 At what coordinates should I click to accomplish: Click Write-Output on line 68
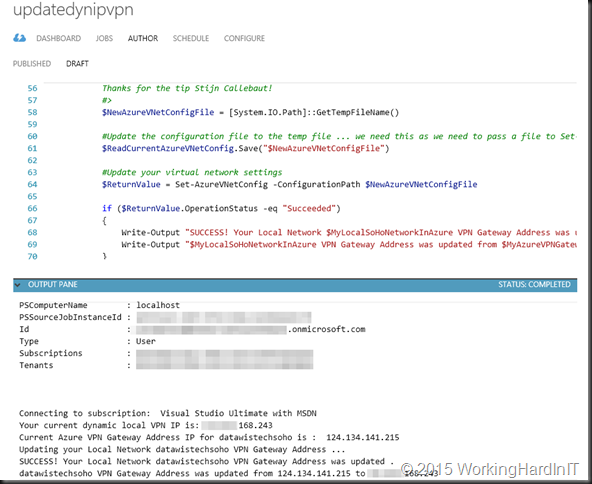(150, 233)
